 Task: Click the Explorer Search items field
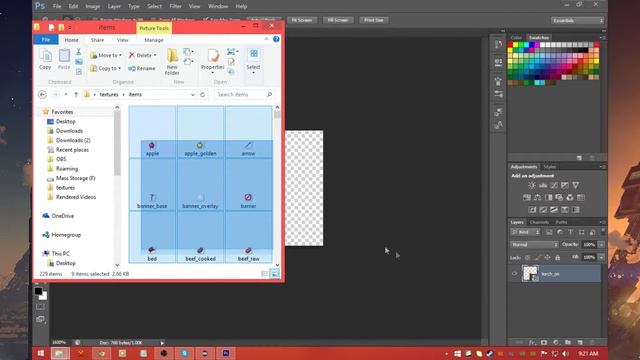pyautogui.click(x=244, y=94)
